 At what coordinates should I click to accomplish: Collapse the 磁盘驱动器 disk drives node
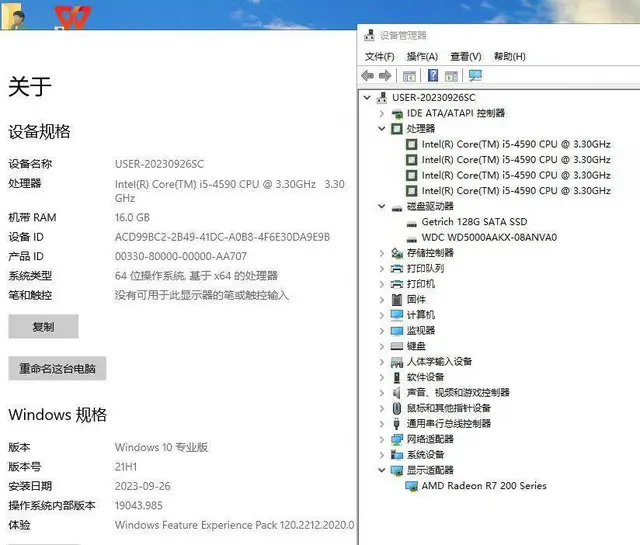click(382, 207)
